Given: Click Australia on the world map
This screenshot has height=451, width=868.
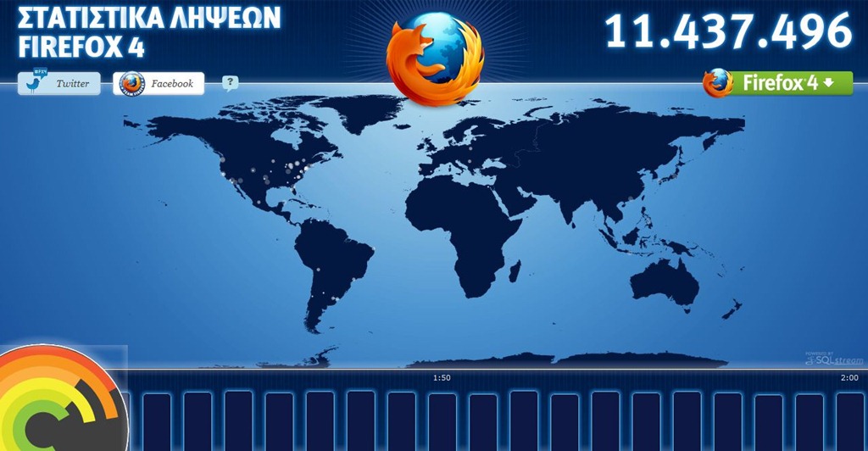Looking at the screenshot, I should pyautogui.click(x=665, y=282).
